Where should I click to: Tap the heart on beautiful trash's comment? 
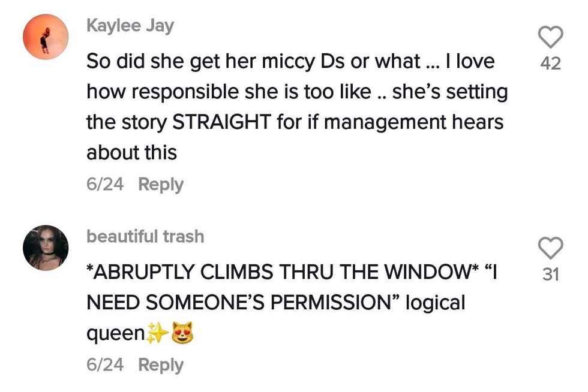550,248
